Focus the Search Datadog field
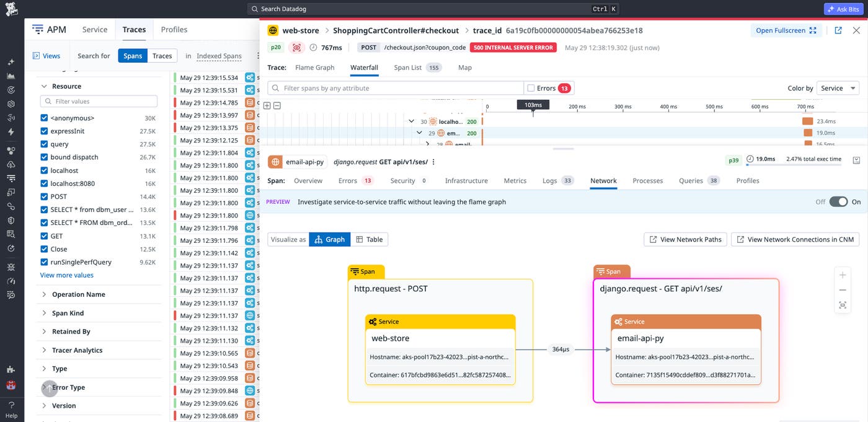Viewport: 868px width, 422px height. coord(433,9)
